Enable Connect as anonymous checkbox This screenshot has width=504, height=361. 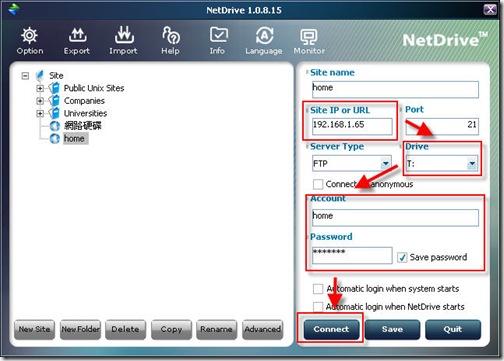(318, 184)
